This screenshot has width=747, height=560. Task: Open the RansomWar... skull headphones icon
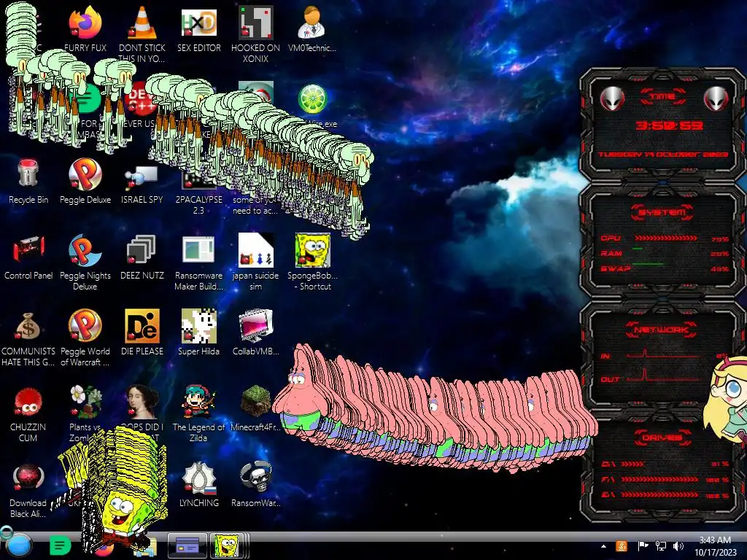pos(255,477)
